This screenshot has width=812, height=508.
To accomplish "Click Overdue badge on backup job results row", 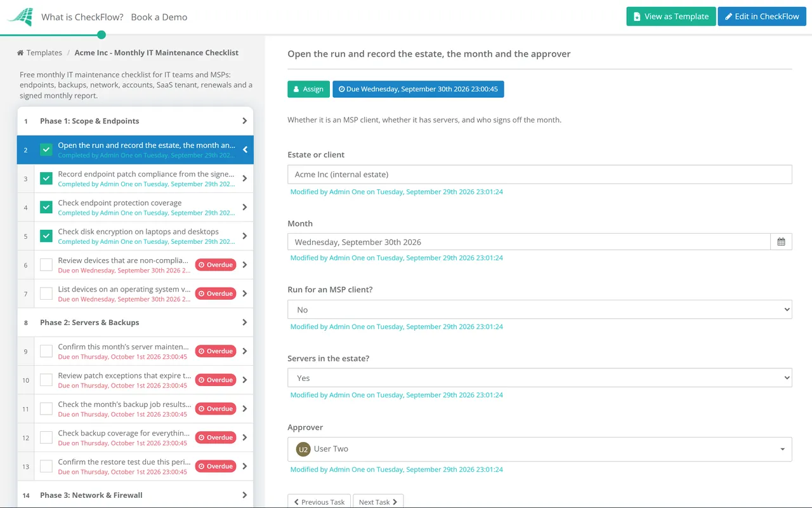I will tap(215, 408).
